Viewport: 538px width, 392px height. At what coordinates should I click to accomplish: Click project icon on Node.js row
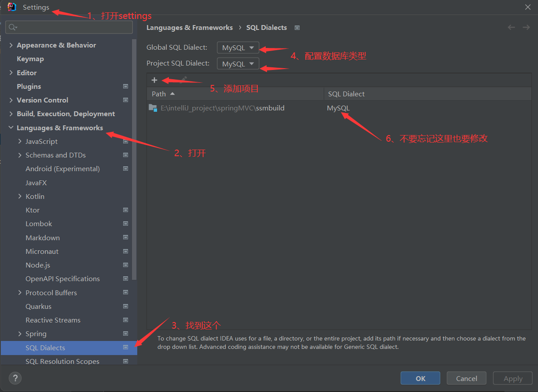click(x=125, y=265)
